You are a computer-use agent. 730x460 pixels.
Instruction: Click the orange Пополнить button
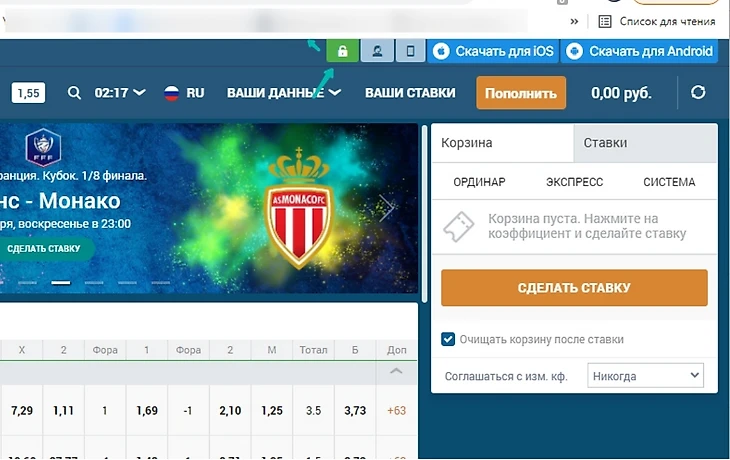[x=521, y=93]
